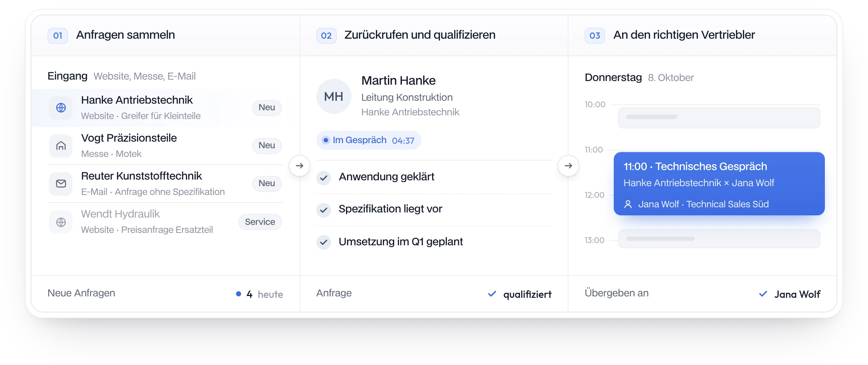Click the Neue Anfragen footer label

(x=81, y=293)
